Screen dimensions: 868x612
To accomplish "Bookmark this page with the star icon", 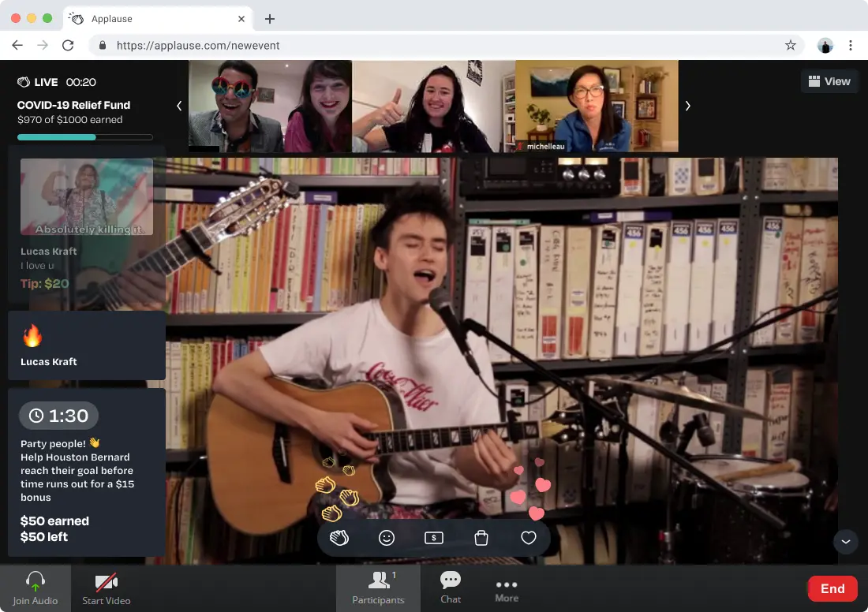I will point(790,46).
